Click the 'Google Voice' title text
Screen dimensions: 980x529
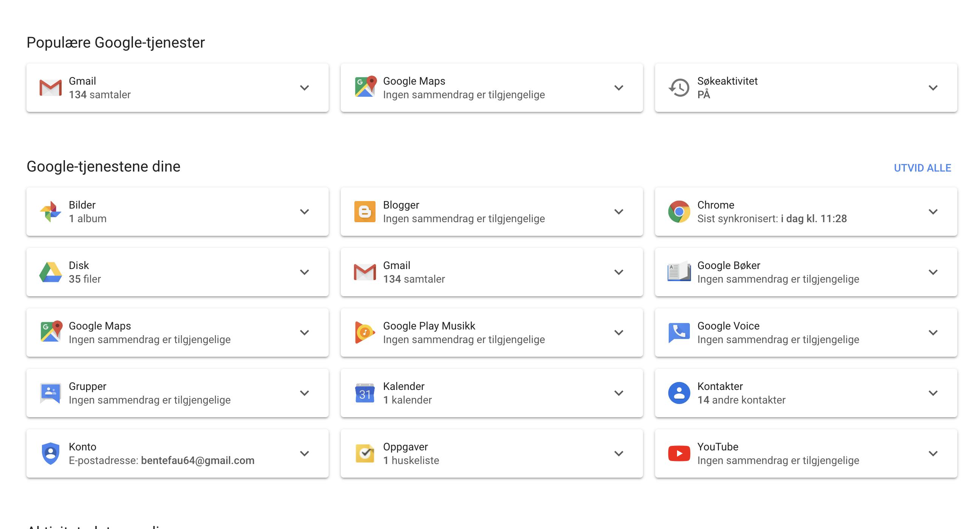[728, 326]
